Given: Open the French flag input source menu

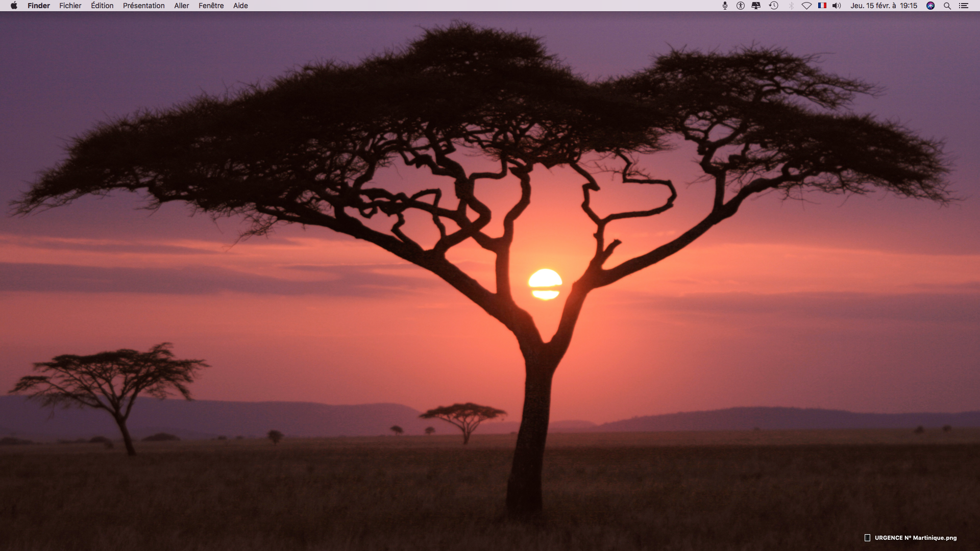Looking at the screenshot, I should (x=822, y=6).
